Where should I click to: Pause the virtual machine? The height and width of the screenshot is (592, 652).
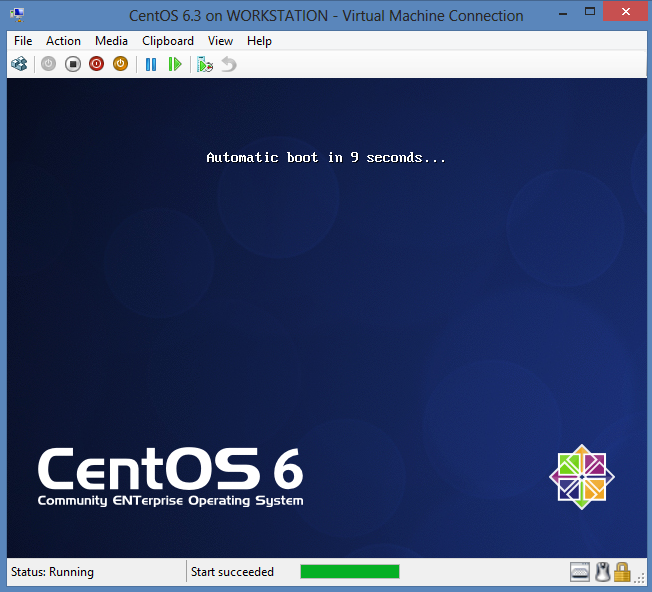[151, 64]
